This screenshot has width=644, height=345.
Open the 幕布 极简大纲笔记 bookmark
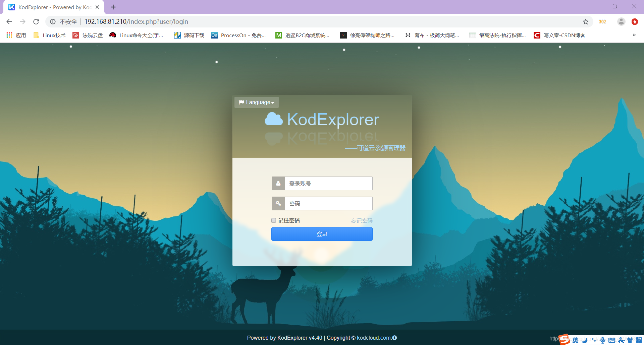(x=432, y=35)
